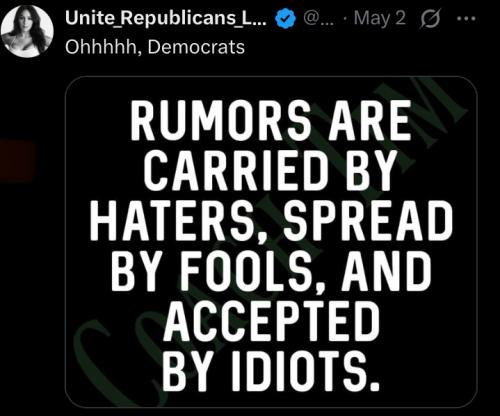Click the "RUMORS ARE" line in image
Image resolution: width=500 pixels, height=416 pixels.
(271, 120)
